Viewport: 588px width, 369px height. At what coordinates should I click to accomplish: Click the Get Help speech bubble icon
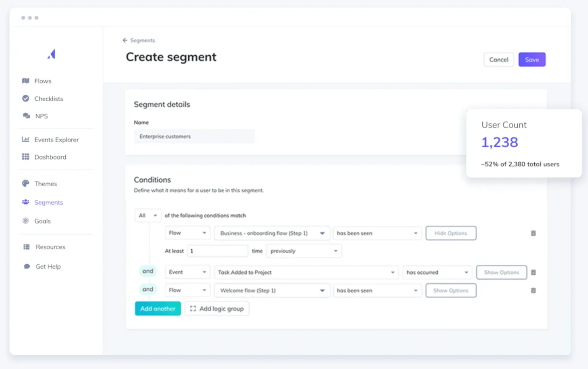coord(27,266)
